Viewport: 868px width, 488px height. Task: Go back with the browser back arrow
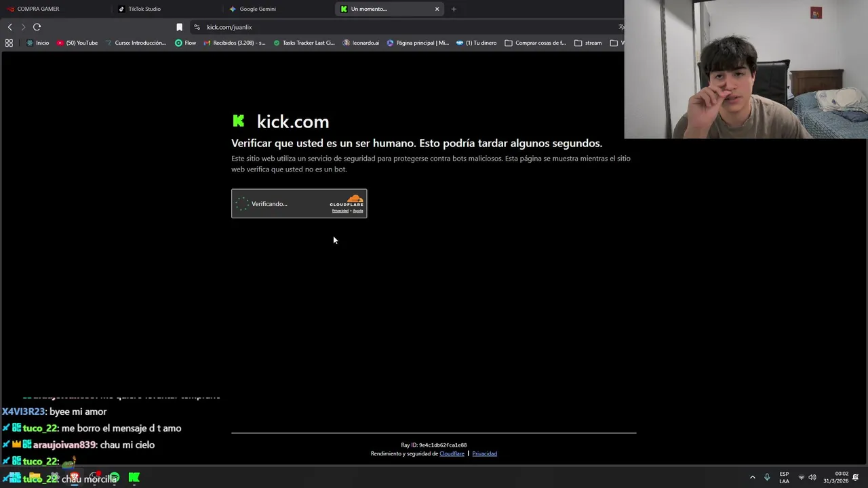pyautogui.click(x=9, y=27)
